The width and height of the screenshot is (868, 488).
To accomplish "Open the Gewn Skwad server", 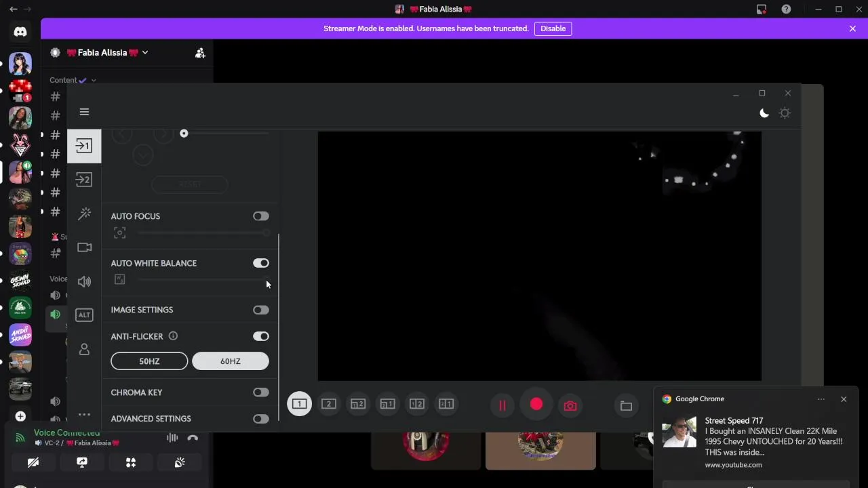I will 20,281.
